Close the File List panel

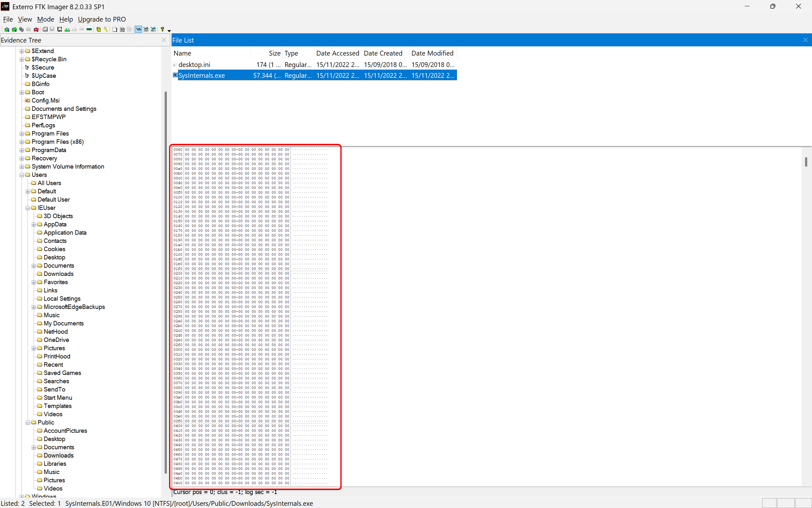click(805, 40)
